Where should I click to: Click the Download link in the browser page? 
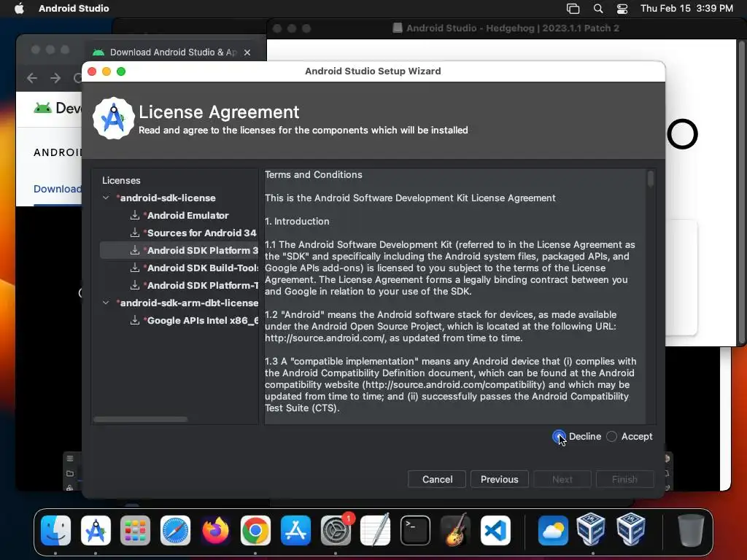[x=58, y=189]
